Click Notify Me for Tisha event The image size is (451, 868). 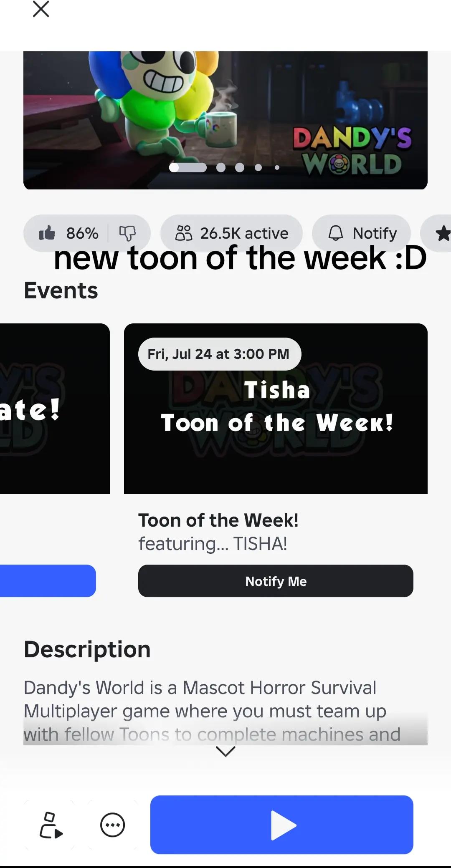pyautogui.click(x=276, y=581)
